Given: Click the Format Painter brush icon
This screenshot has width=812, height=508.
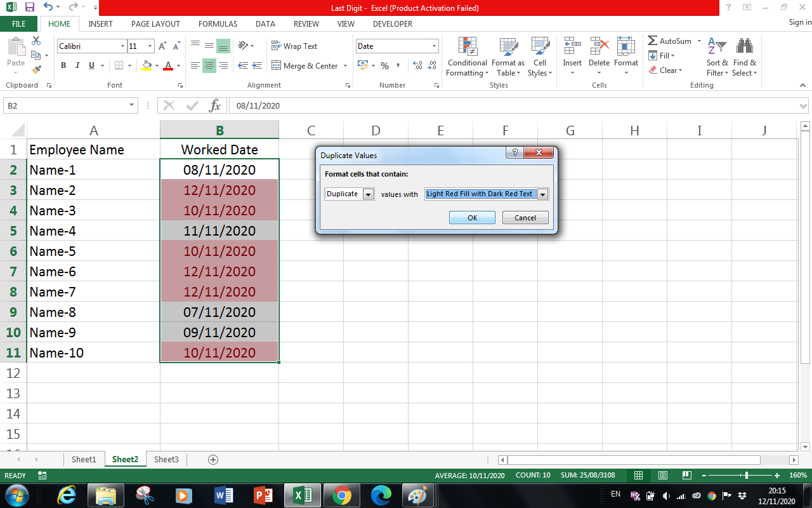Looking at the screenshot, I should tap(36, 70).
